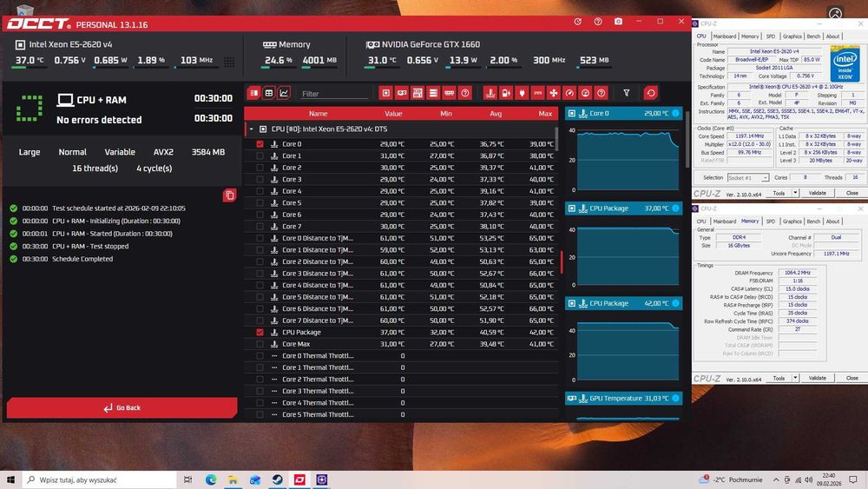Screen dimensions: 868x489
Task: Click log entry 'Schedule Completed'
Action: (x=82, y=259)
